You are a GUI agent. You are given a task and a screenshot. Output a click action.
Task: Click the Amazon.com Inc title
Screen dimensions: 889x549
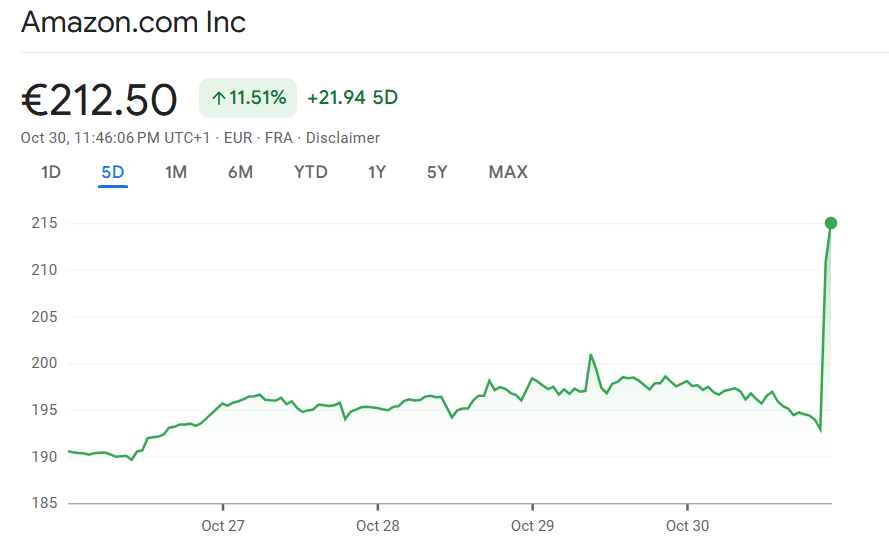133,22
